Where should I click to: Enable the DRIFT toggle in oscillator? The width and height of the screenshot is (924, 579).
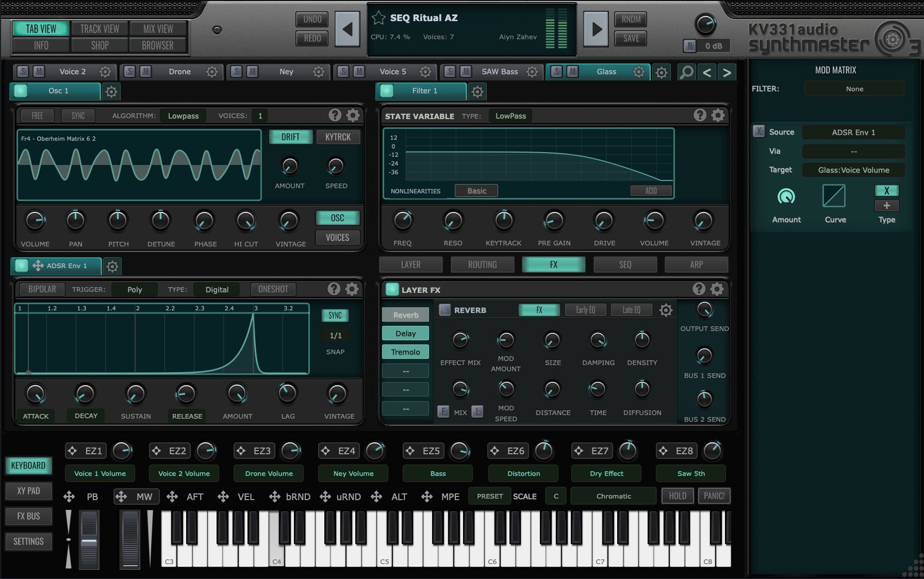(x=290, y=137)
